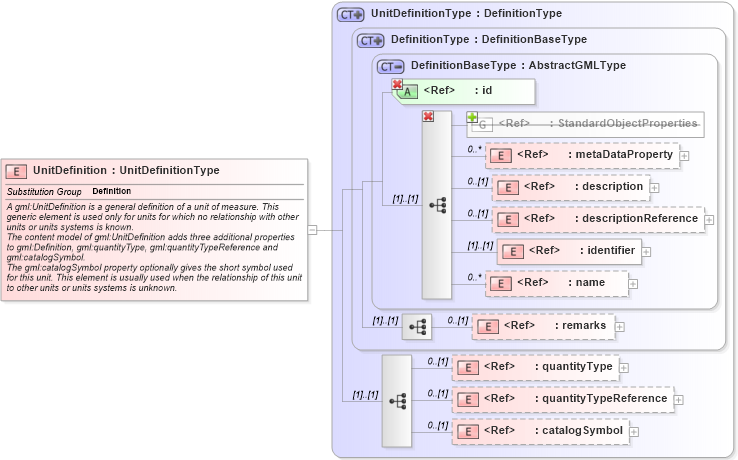This screenshot has width=738, height=460.
Task: Click the E icon of identifier
Action: (x=513, y=252)
